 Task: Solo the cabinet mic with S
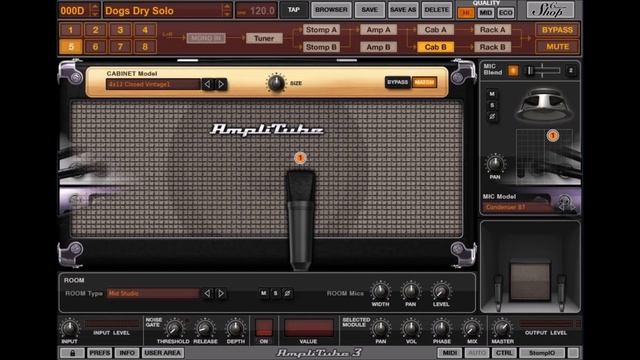[x=492, y=105]
